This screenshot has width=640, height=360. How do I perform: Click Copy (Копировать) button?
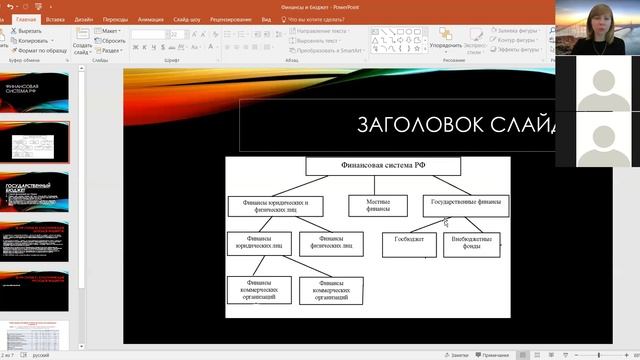(29, 41)
